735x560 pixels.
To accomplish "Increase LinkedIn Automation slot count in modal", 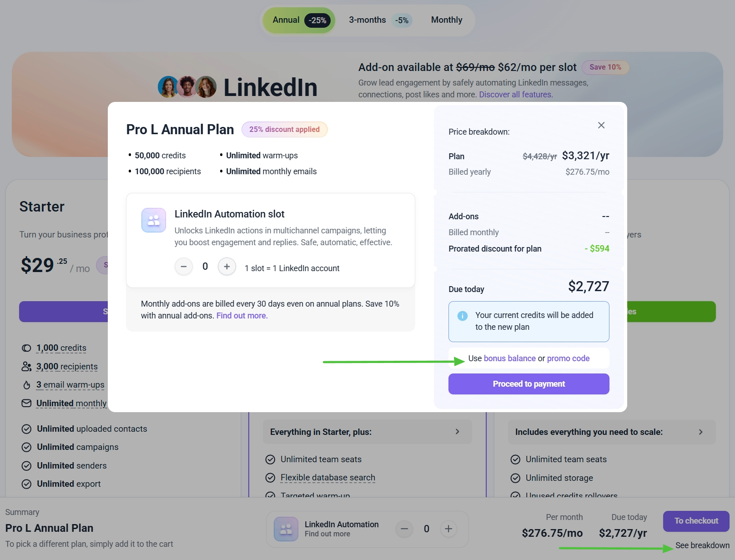I will (227, 267).
